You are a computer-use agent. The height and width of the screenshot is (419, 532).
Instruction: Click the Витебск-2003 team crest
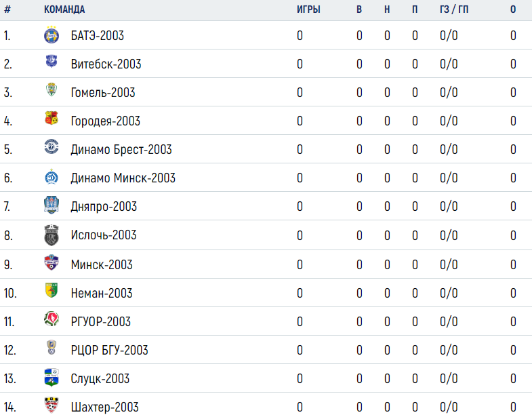click(x=52, y=62)
